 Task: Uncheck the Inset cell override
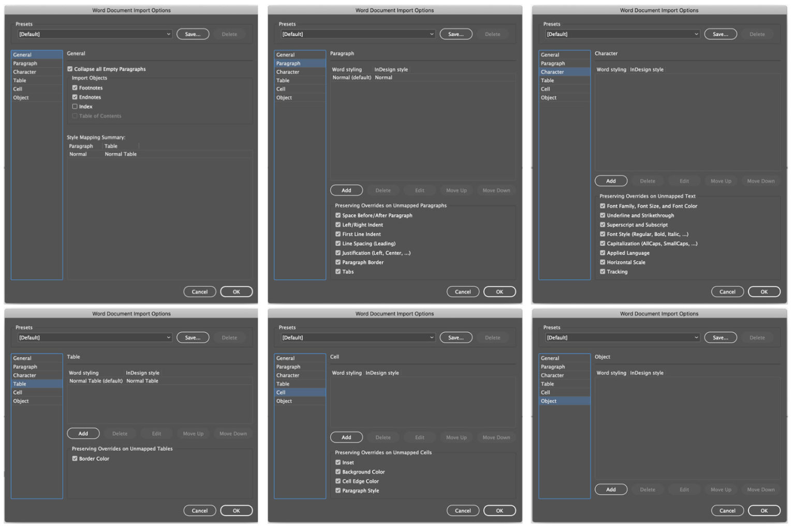click(x=338, y=463)
